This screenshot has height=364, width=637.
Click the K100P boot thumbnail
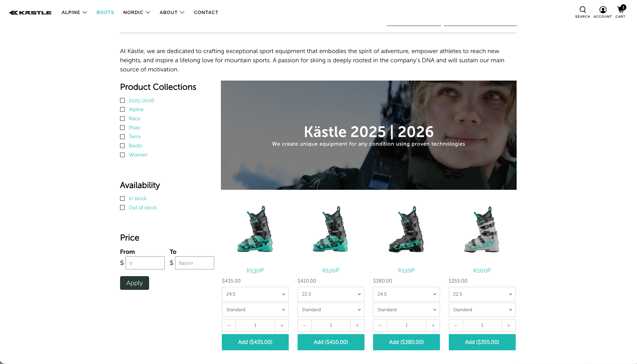[x=482, y=229]
